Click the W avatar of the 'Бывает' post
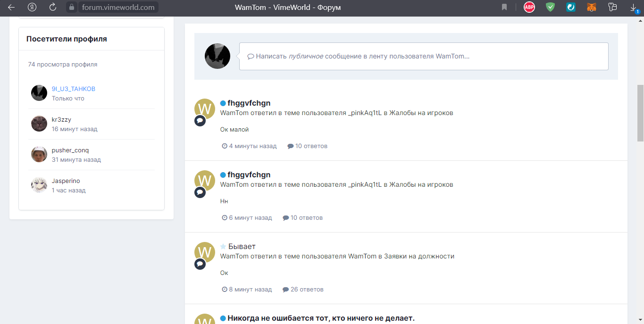 tap(205, 252)
